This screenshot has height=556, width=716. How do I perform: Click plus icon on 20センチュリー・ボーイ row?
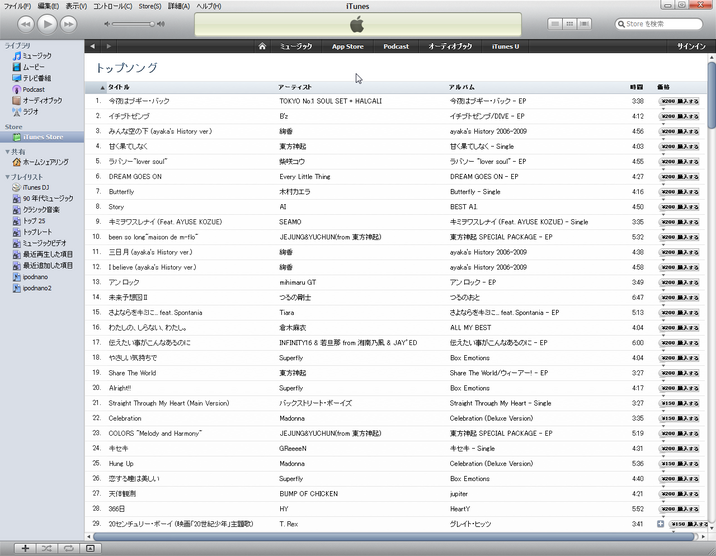pos(660,524)
